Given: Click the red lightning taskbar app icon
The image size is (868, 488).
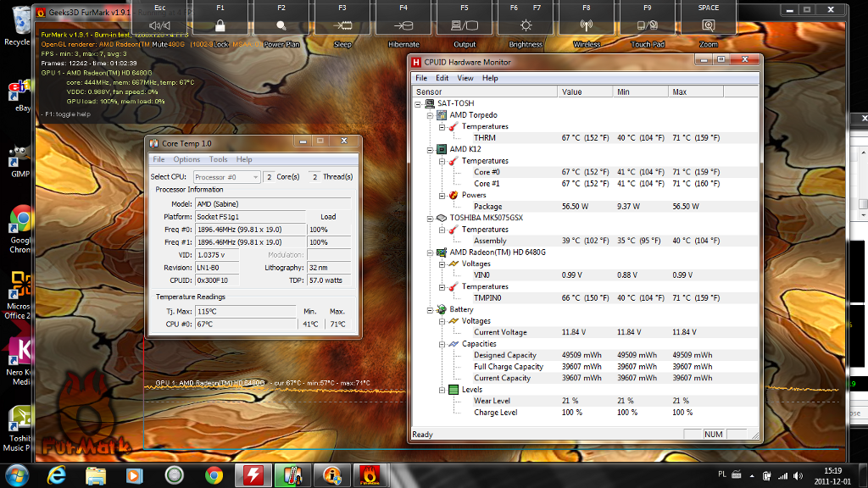Looking at the screenshot, I should (x=253, y=475).
